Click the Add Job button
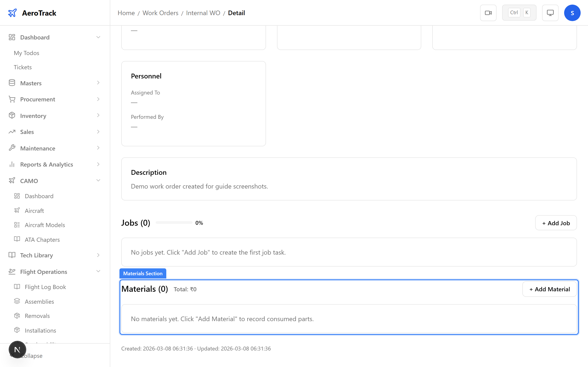Screen dimensions: 588x367 tap(556, 223)
